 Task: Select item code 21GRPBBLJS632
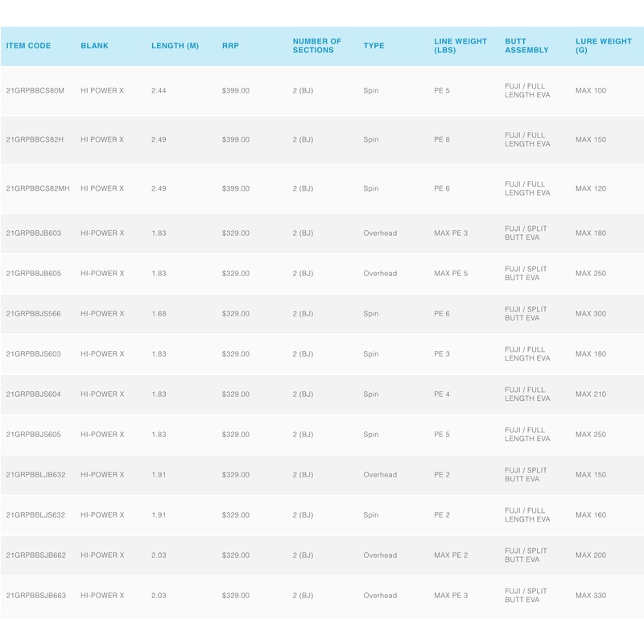point(35,515)
